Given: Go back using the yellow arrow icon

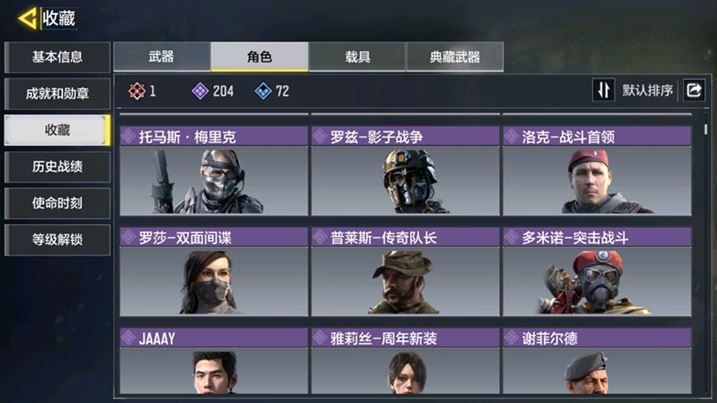Looking at the screenshot, I should coord(27,19).
